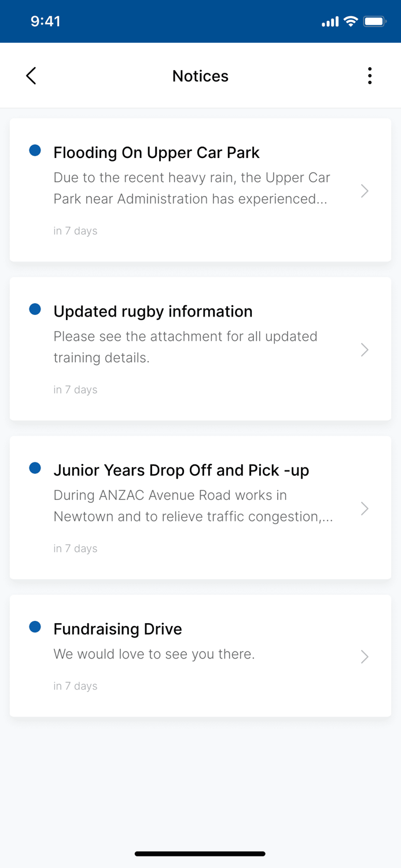Tap the battery icon in status bar
Image resolution: width=401 pixels, height=868 pixels.
374,21
